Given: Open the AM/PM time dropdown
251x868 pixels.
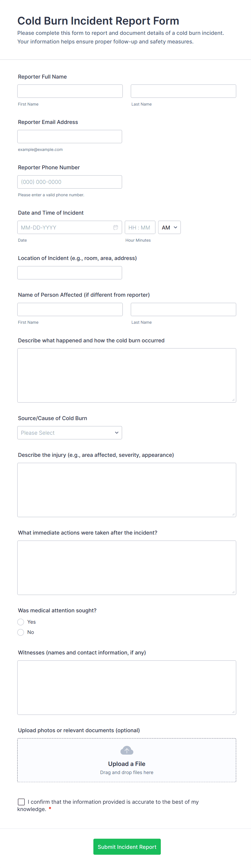Looking at the screenshot, I should point(169,227).
